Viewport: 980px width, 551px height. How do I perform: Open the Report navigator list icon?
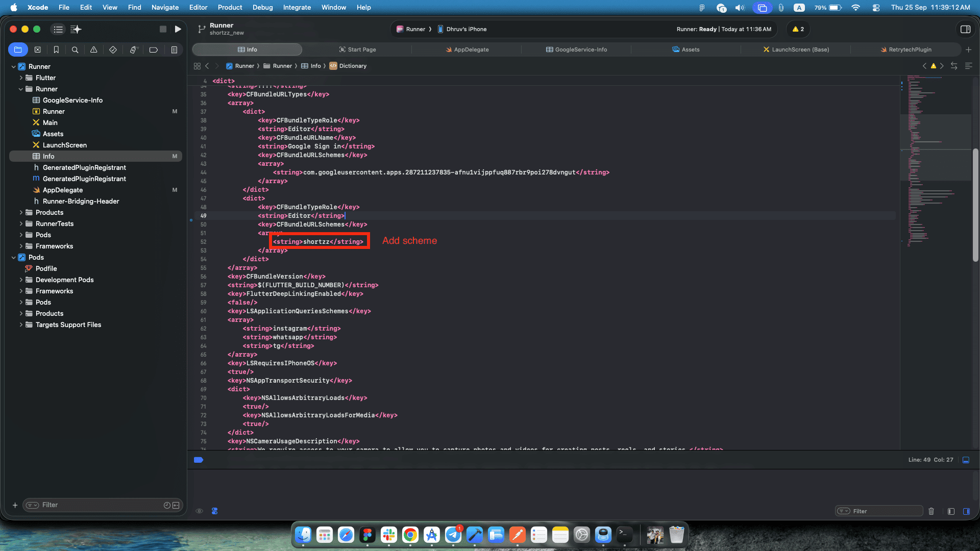(174, 49)
